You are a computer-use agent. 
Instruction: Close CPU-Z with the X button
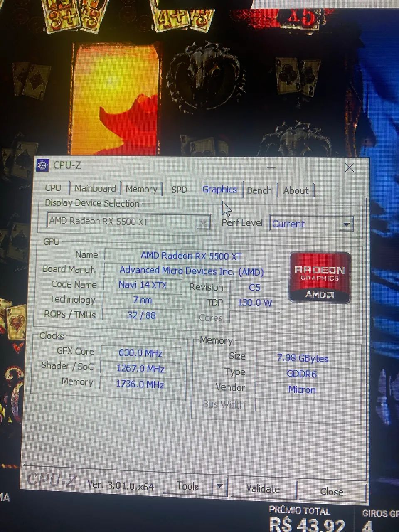[x=350, y=167]
